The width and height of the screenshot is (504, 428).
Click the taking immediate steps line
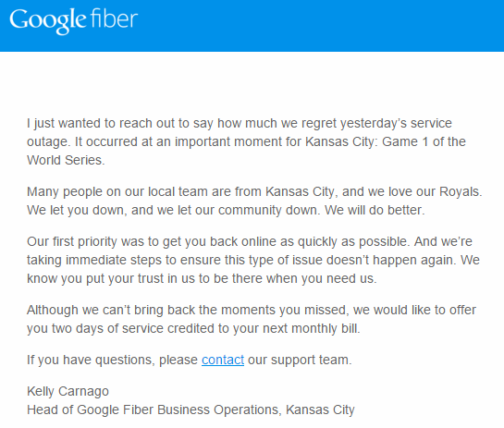(x=253, y=260)
